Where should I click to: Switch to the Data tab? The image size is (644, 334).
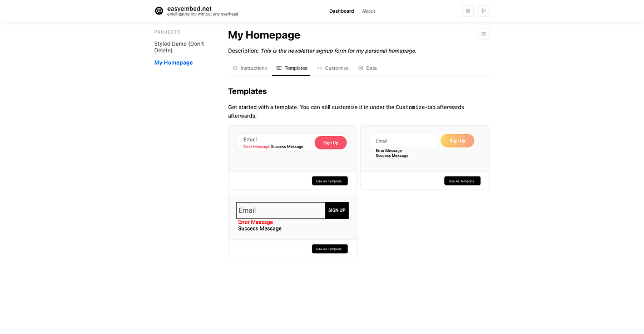click(371, 68)
